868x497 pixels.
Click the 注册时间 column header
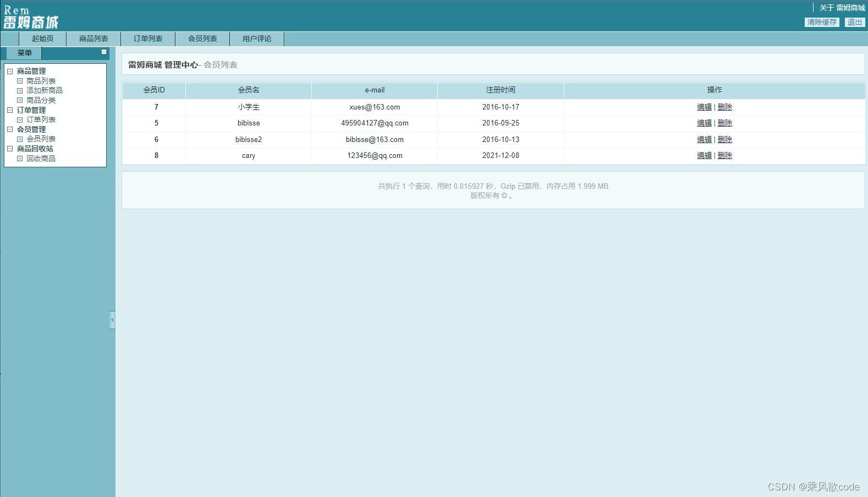point(501,90)
